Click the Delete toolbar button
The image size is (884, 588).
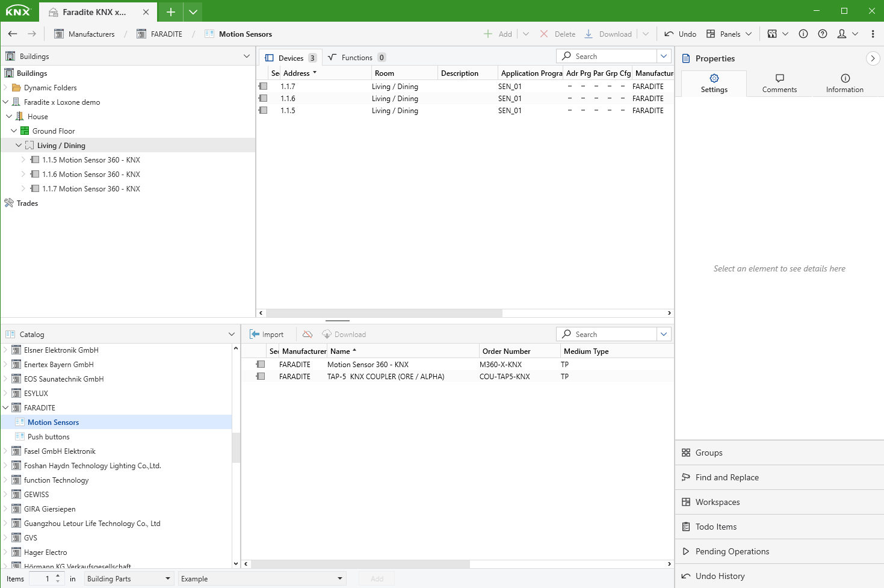558,34
